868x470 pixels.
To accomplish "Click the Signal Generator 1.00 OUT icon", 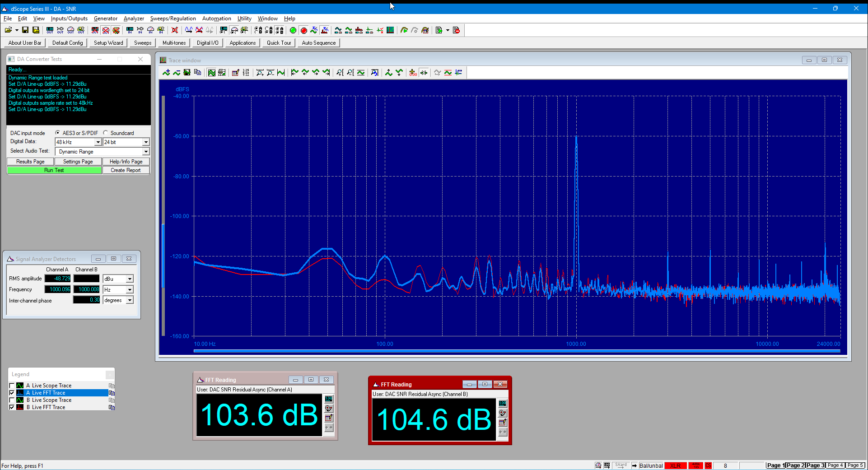I will pos(50,30).
